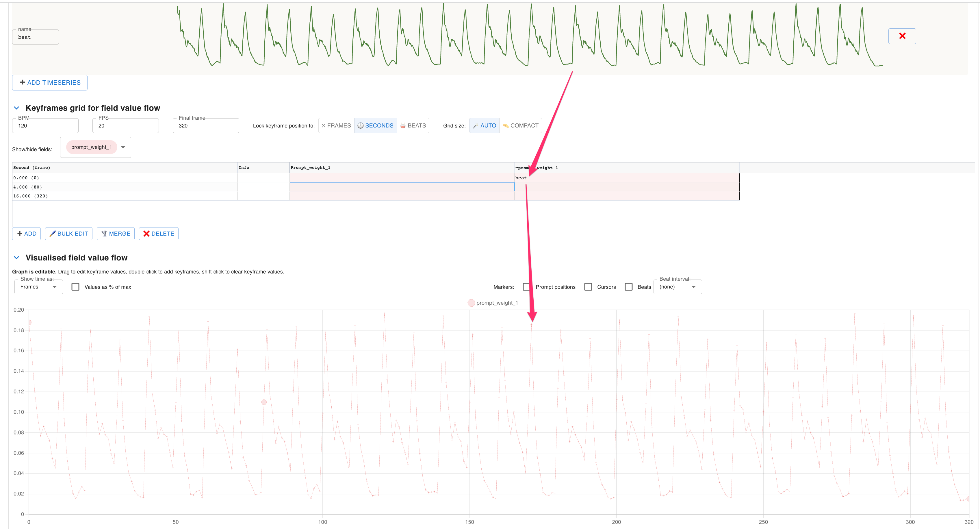Click the pencil icon on BULK EDIT
The height and width of the screenshot is (529, 980).
click(x=53, y=233)
